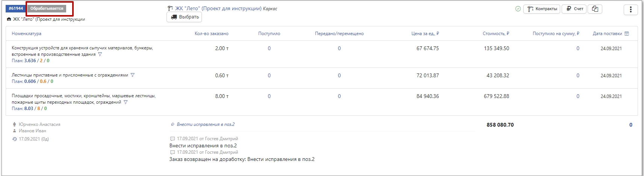Click the Счет invoice button

tap(574, 9)
